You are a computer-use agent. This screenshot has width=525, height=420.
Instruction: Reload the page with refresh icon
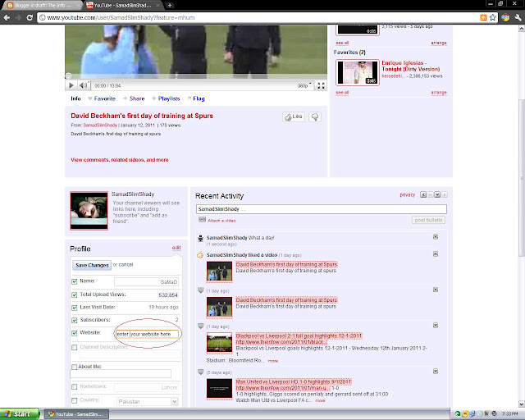pos(30,17)
